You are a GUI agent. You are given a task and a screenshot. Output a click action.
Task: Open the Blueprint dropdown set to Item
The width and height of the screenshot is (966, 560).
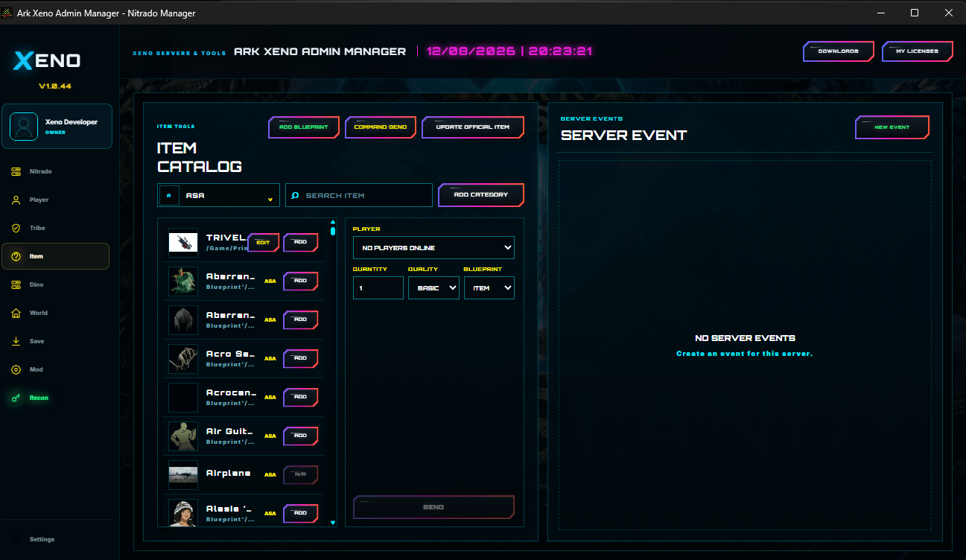click(x=489, y=288)
